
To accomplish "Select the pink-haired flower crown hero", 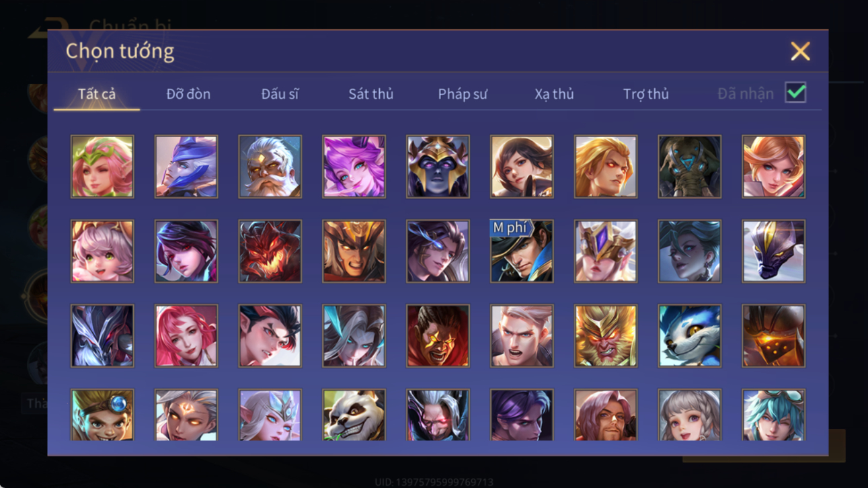I will point(102,166).
